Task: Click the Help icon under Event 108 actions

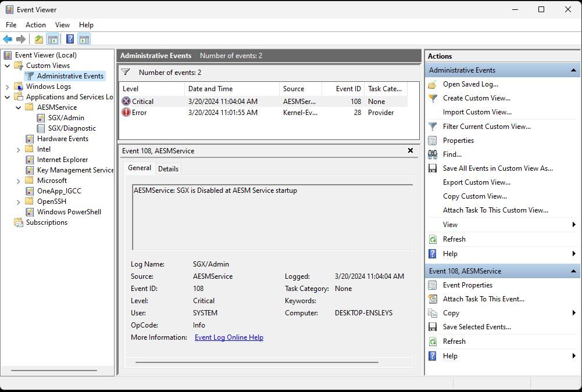Action: coord(433,356)
